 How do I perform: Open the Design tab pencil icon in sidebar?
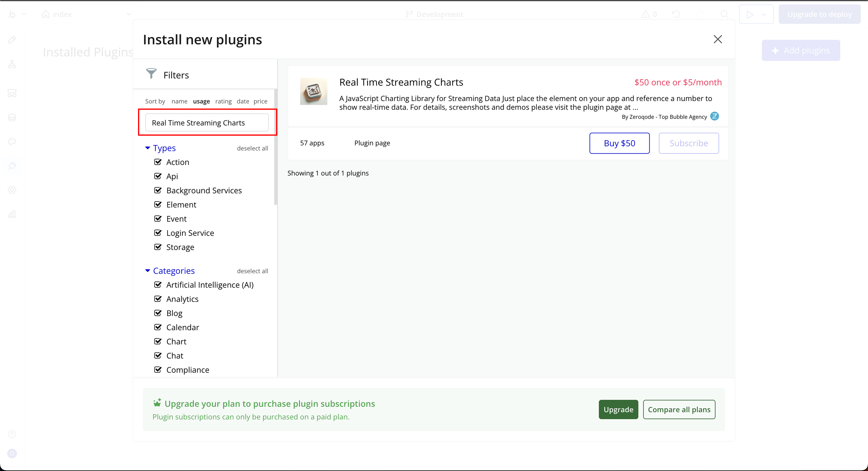pos(12,40)
